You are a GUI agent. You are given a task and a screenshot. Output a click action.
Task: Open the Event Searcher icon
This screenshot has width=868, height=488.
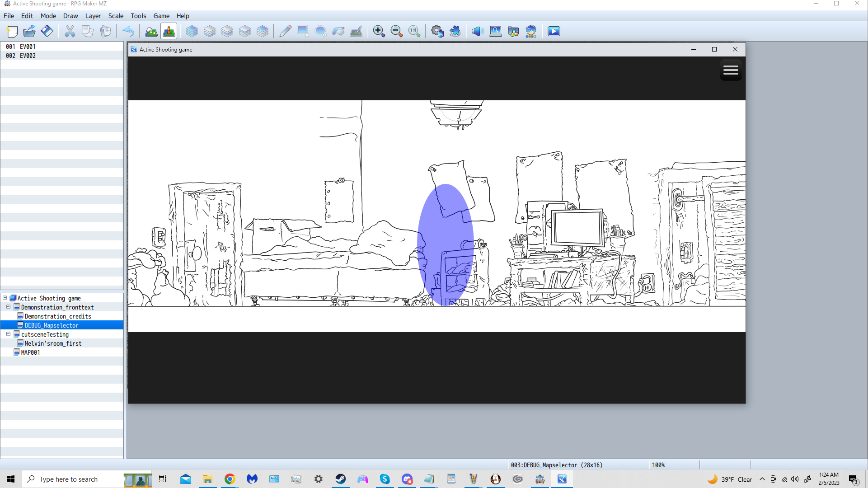click(x=496, y=31)
